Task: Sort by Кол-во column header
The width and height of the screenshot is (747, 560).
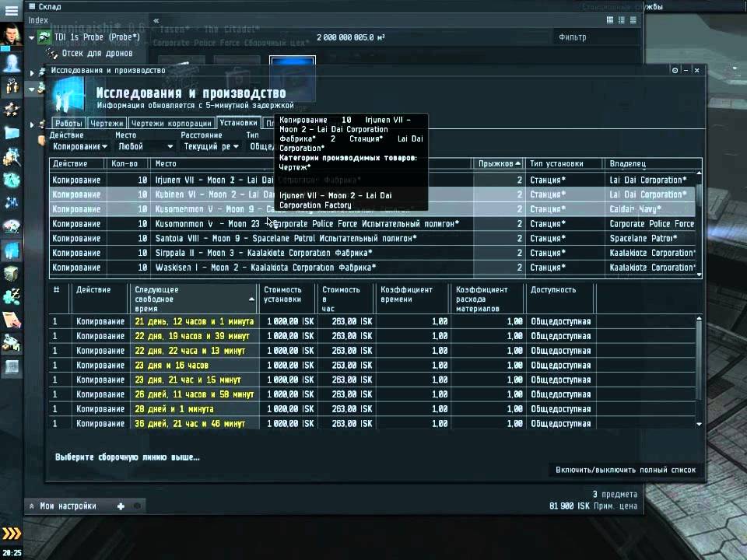Action: (x=128, y=163)
